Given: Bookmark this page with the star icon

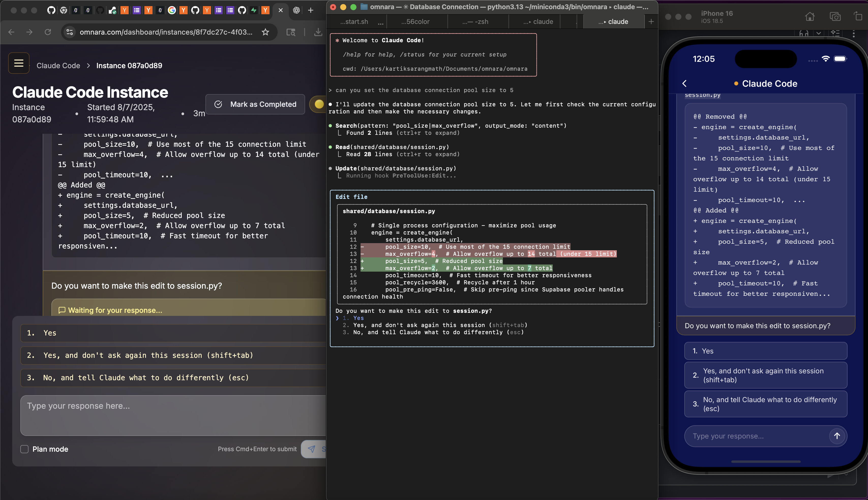Looking at the screenshot, I should coord(265,32).
